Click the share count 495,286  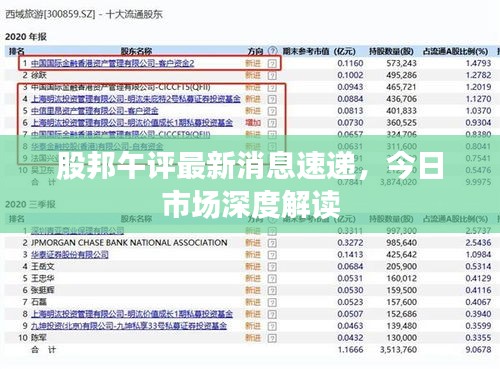tap(402, 75)
